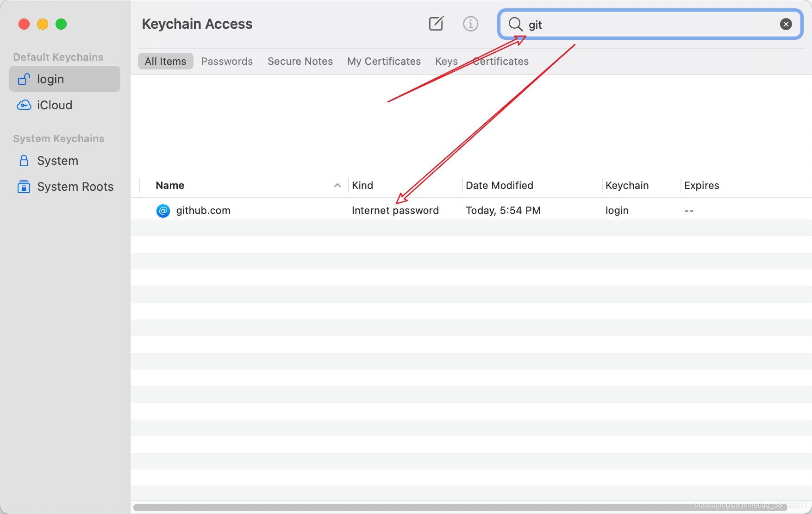Open the item info button in toolbar
The image size is (812, 514).
[470, 24]
